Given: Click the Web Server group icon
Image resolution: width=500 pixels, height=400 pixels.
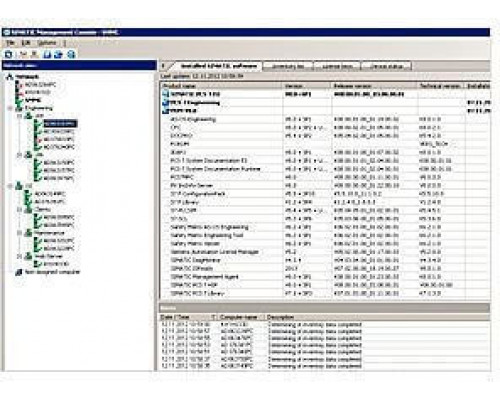Looking at the screenshot, I should point(29,256).
